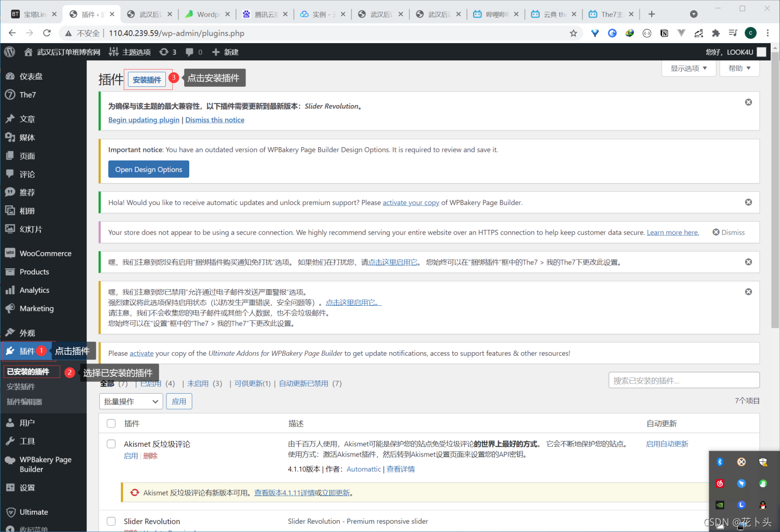Screen dimensions: 780x532
Task: Bookmark this page with star icon
Action: (x=574, y=33)
